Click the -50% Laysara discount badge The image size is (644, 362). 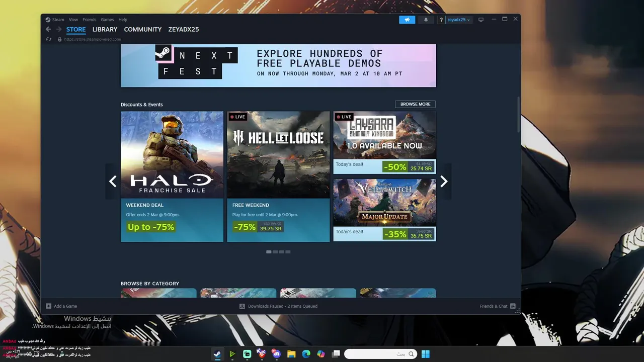pos(395,167)
